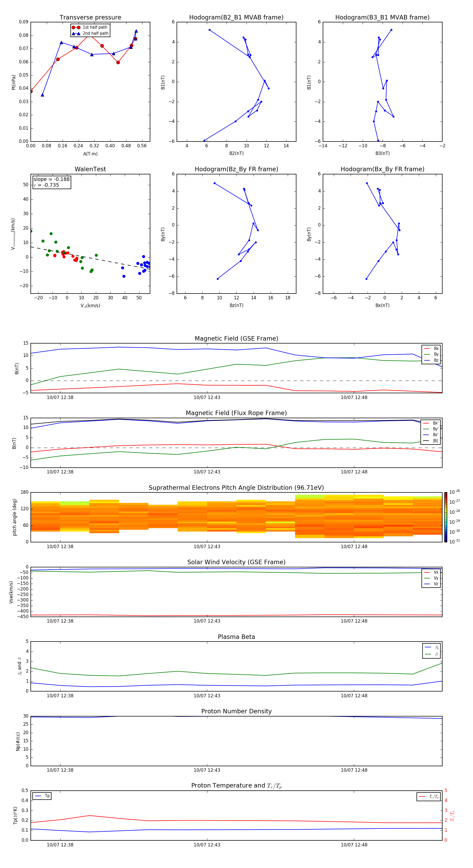Click the "Proton Temperature and Te/Tp" title
Screen dimensions: 473x868
pyautogui.click(x=236, y=786)
